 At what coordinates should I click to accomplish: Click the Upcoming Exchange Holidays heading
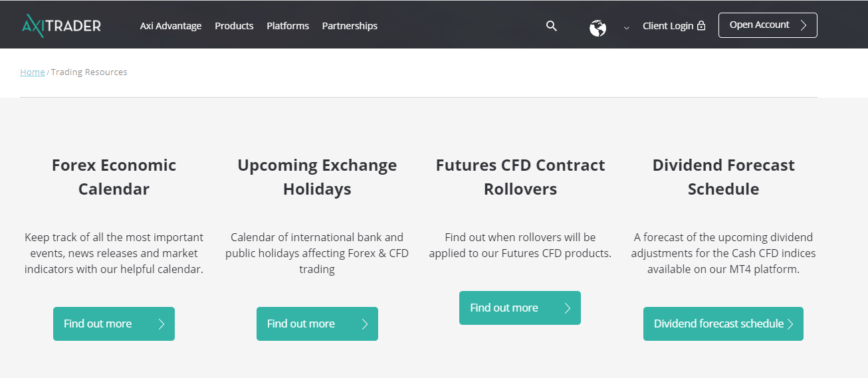[x=317, y=177]
